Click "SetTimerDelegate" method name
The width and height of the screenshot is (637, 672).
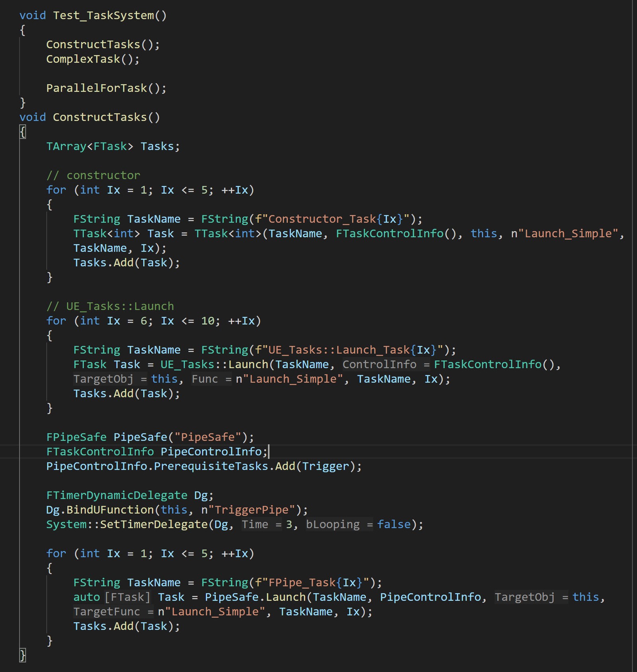[x=154, y=525]
